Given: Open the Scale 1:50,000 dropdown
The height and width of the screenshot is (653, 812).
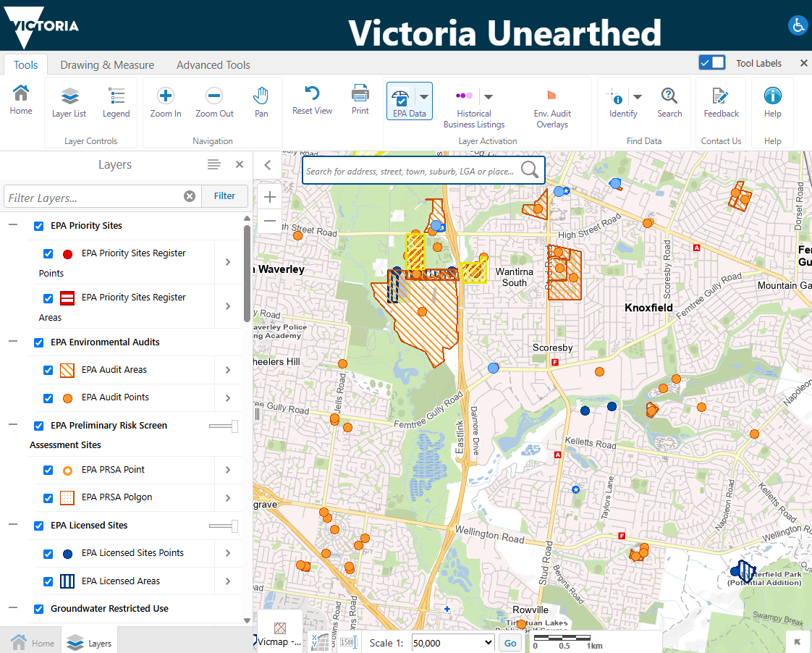Looking at the screenshot, I should pyautogui.click(x=453, y=643).
